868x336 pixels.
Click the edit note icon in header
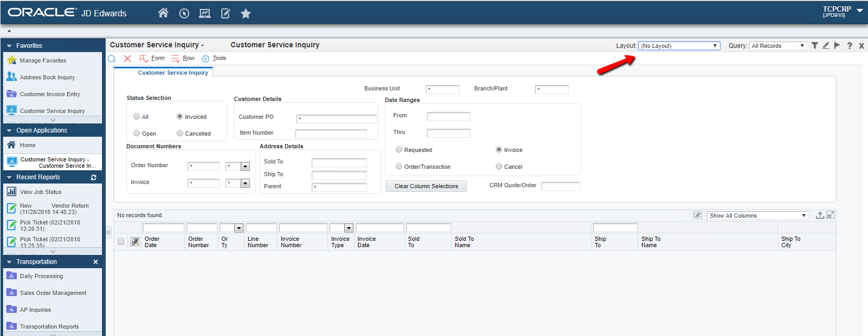coord(226,14)
